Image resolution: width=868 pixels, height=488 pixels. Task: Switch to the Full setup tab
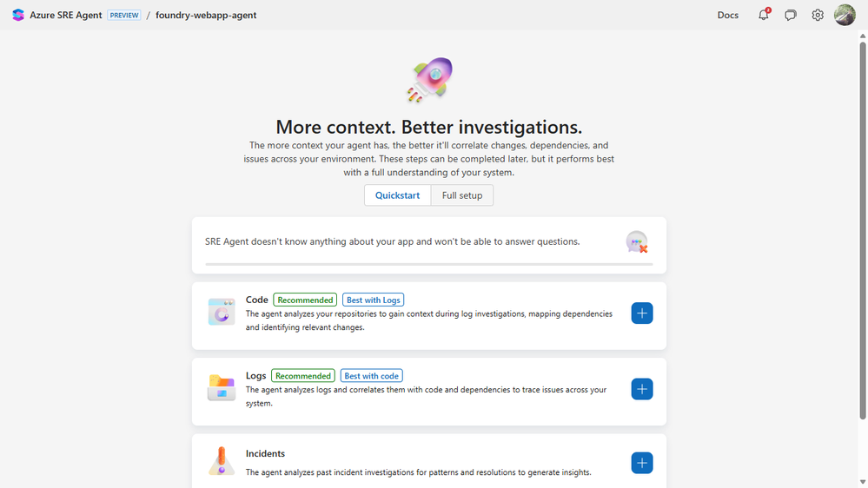click(462, 195)
